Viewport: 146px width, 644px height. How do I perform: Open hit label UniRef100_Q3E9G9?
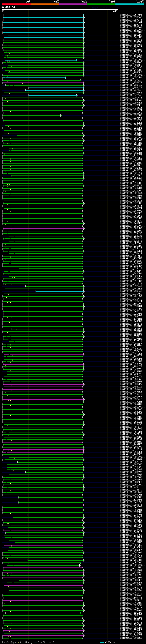131,116
